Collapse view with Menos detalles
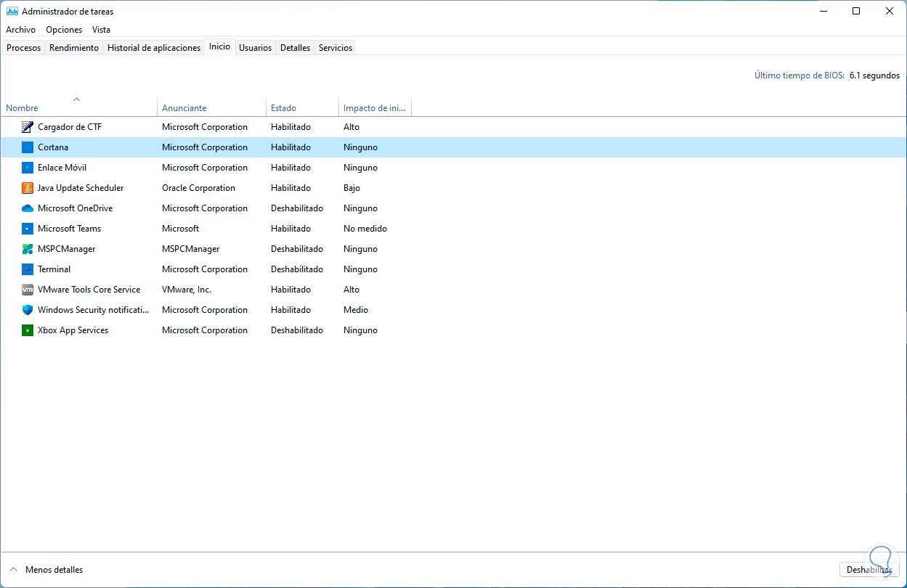Viewport: 907px width, 588px height. [46, 570]
